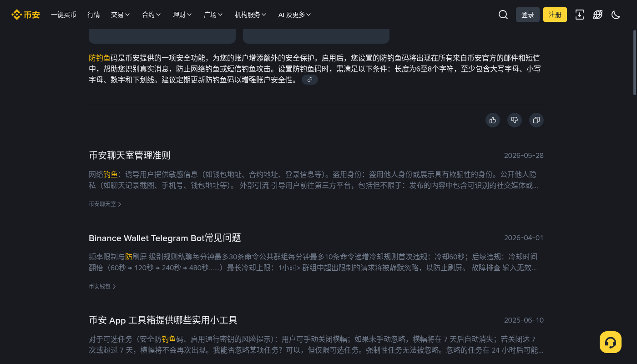Click the 登录 login button
Viewport: 637px width, 364px height.
click(x=528, y=15)
